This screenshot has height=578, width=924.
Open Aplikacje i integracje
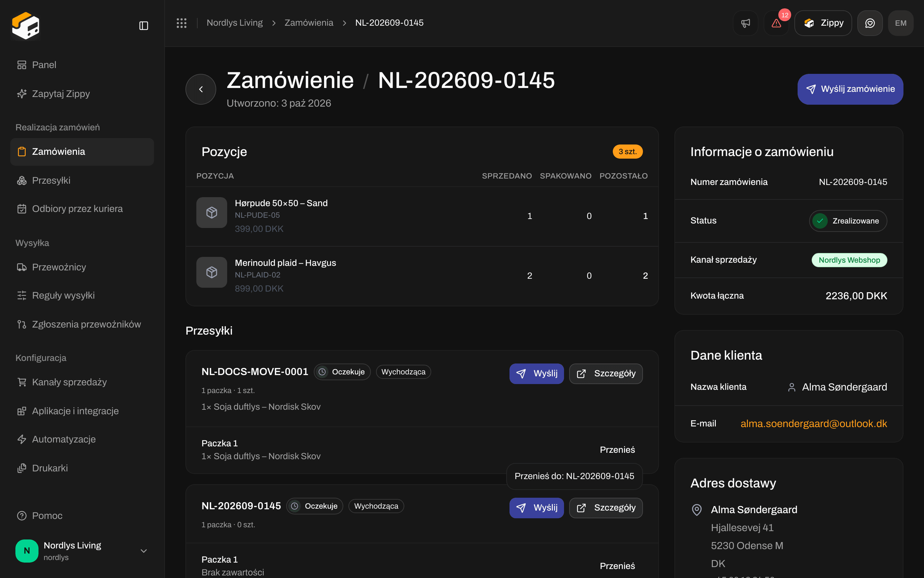pos(82,411)
